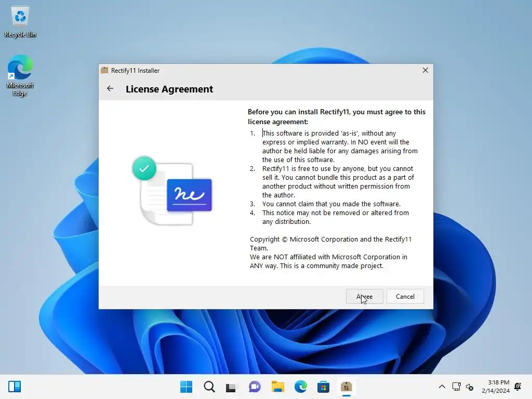Close the Rectify11 Installer window

425,70
